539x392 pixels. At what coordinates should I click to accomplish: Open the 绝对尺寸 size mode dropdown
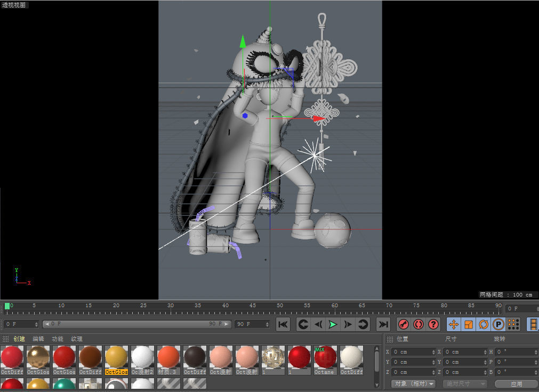(x=465, y=383)
